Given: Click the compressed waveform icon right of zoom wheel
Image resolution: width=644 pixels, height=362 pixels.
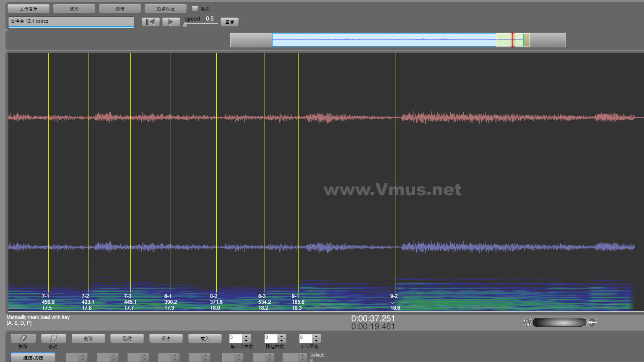Looking at the screenshot, I should click(592, 322).
